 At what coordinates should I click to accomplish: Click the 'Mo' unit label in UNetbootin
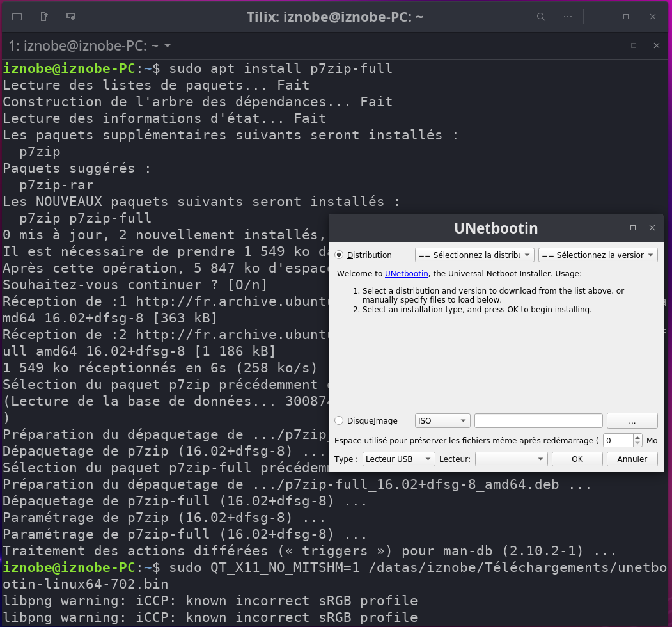(x=652, y=440)
